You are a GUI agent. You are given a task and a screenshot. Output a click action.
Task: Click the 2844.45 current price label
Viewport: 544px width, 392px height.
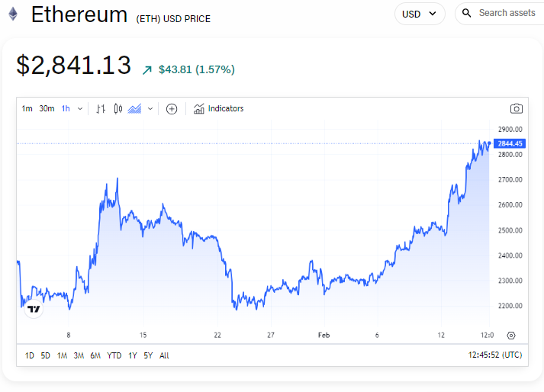[x=510, y=143]
